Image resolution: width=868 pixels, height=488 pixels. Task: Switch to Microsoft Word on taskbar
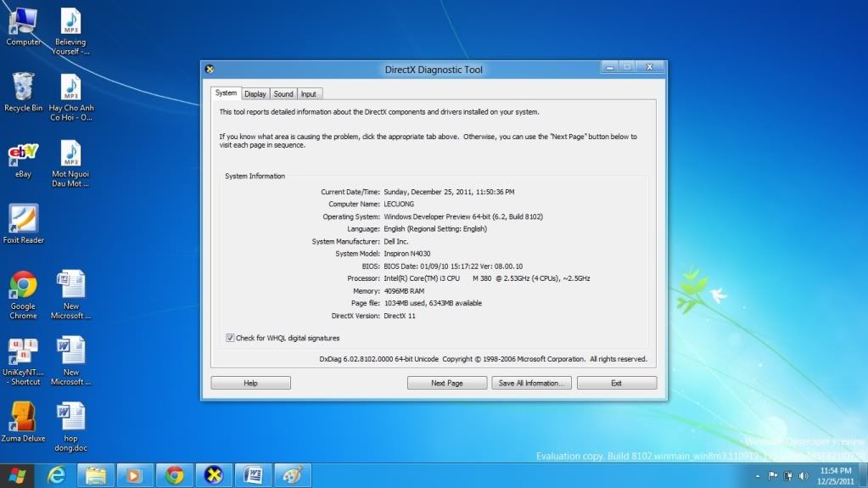(253, 475)
